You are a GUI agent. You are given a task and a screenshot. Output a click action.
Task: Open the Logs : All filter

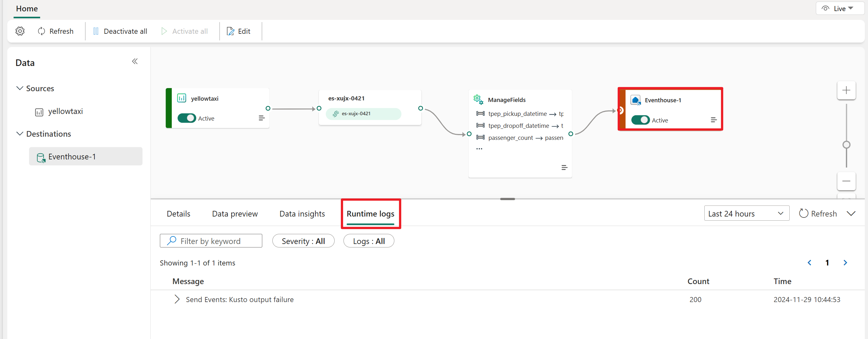click(x=369, y=241)
